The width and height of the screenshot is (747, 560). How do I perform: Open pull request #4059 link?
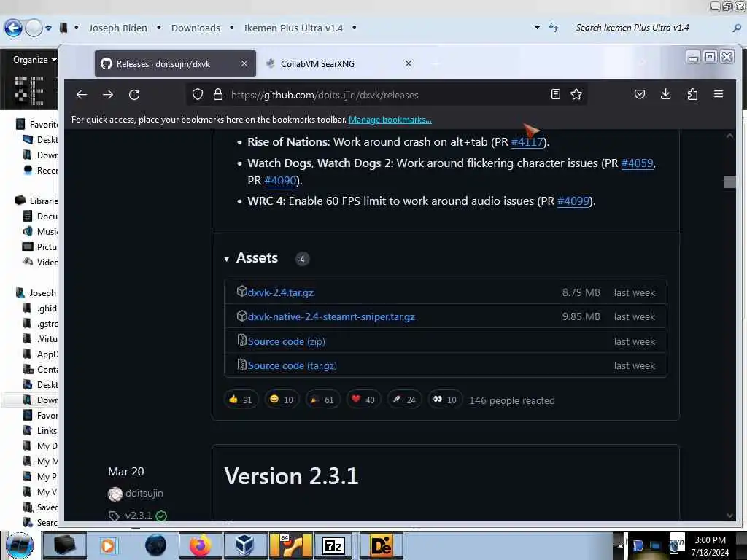click(x=638, y=163)
